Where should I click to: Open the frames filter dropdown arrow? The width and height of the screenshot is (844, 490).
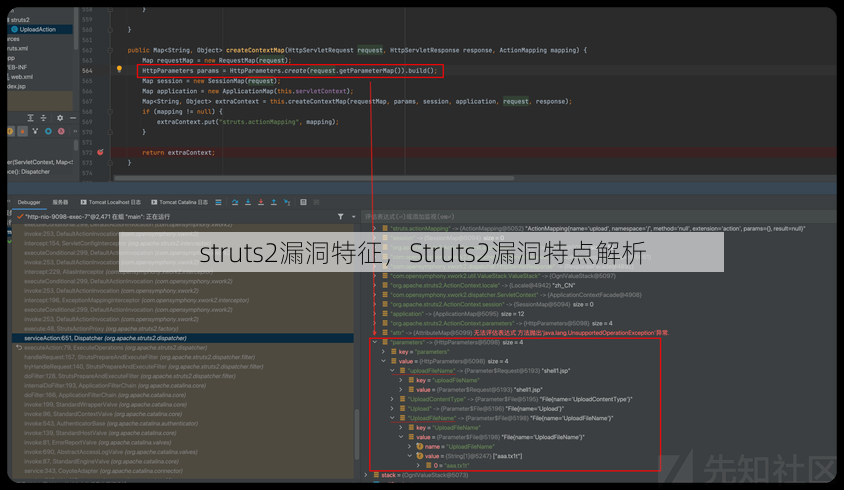(x=354, y=216)
